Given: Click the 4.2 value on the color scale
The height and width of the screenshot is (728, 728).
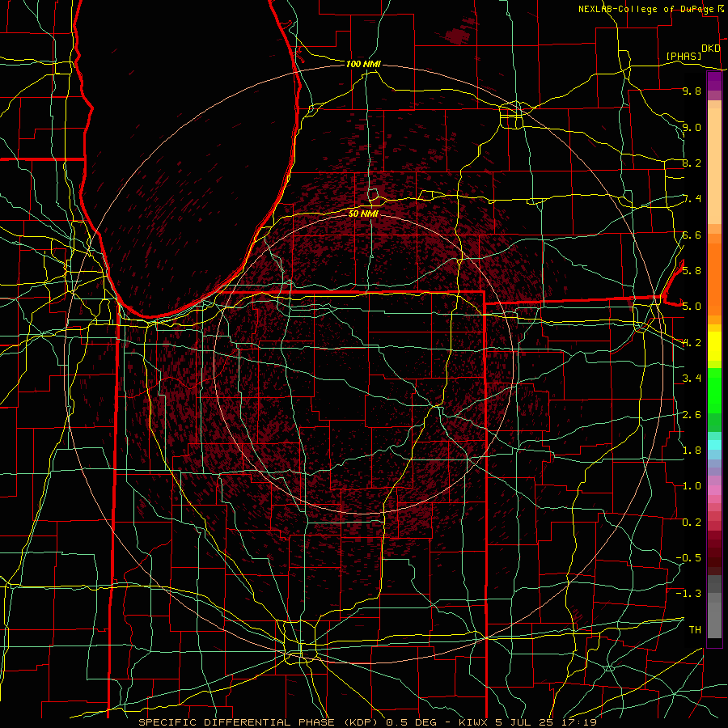Looking at the screenshot, I should pyautogui.click(x=692, y=343).
